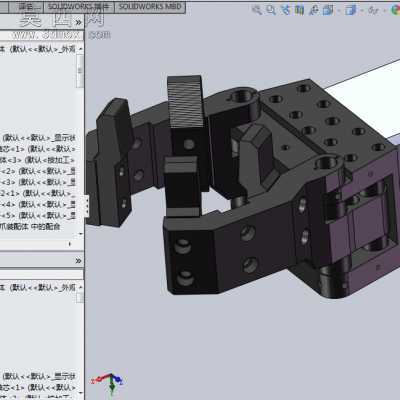
Task: Click the Edit Appearance color ball icon
Action: pyautogui.click(x=396, y=10)
